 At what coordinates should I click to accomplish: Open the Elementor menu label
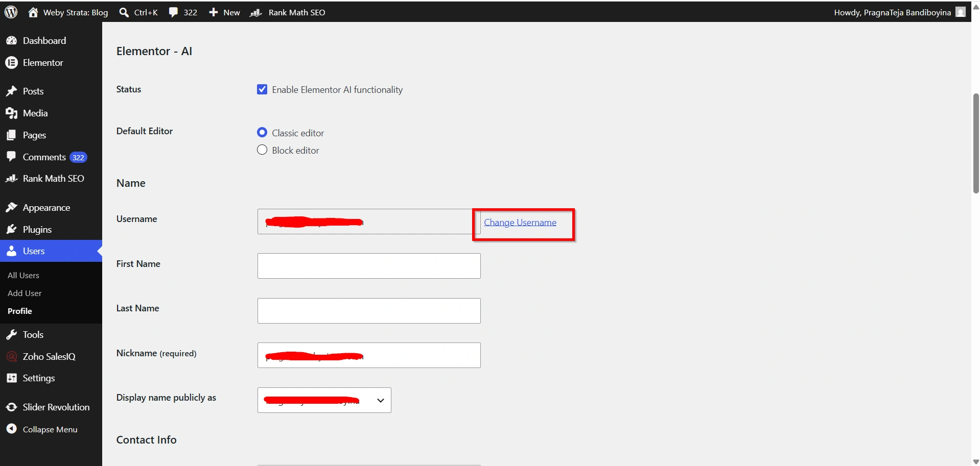coord(43,63)
